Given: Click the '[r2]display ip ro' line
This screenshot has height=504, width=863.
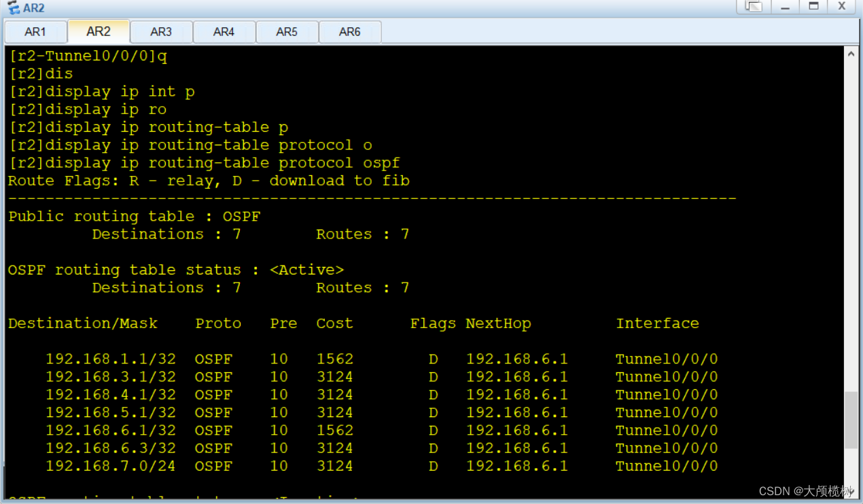Looking at the screenshot, I should pos(88,109).
